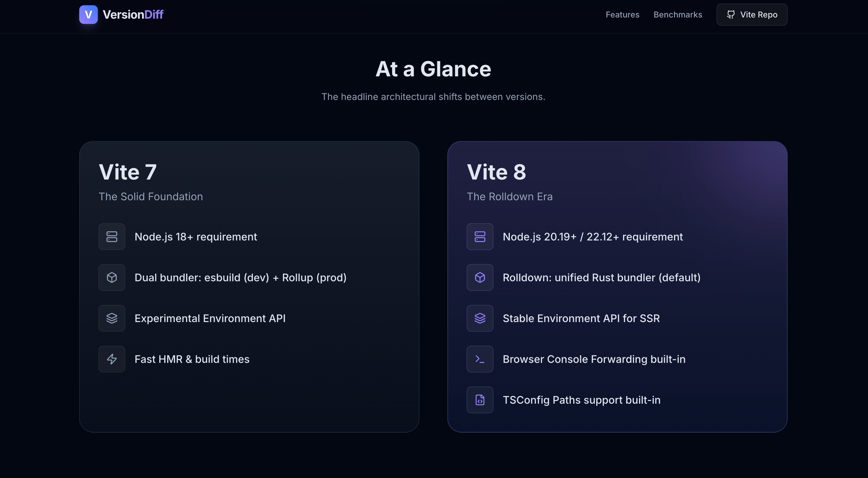Click the At a Glance heading
Viewport: 868px width, 478px height.
[x=433, y=68]
